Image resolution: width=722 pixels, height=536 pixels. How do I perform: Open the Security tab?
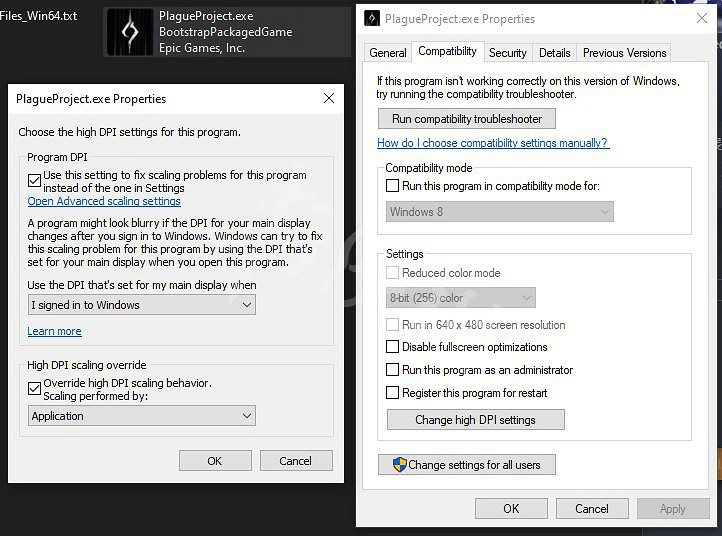click(507, 53)
